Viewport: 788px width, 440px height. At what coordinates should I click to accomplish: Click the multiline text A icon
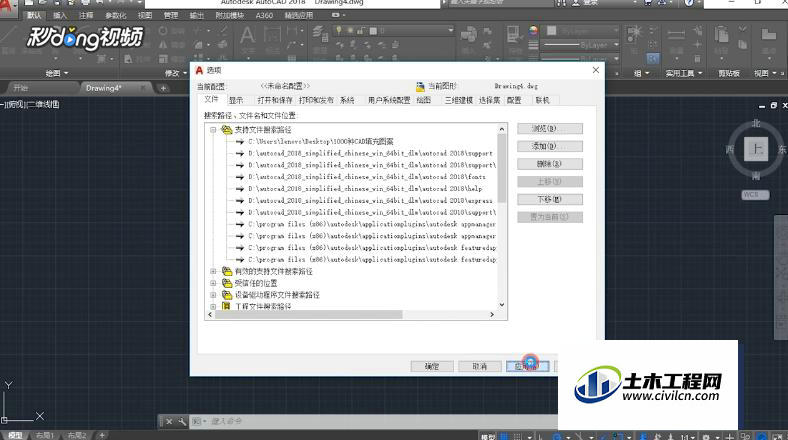(247, 36)
